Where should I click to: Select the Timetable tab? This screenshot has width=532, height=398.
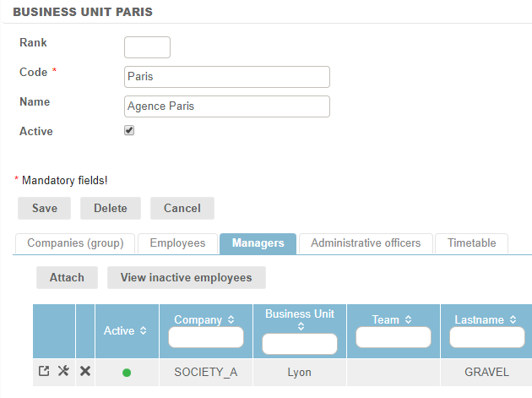[x=470, y=243]
